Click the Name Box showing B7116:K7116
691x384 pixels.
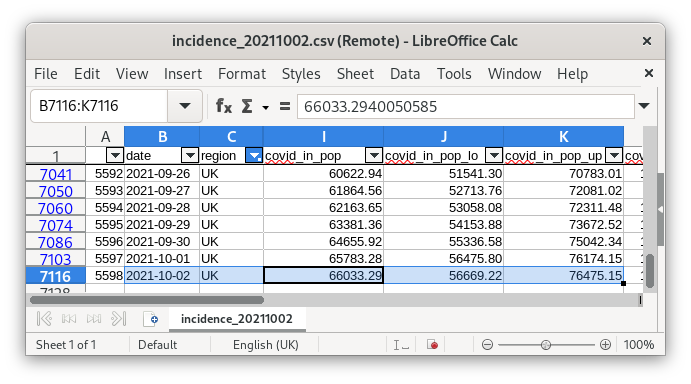pyautogui.click(x=99, y=106)
